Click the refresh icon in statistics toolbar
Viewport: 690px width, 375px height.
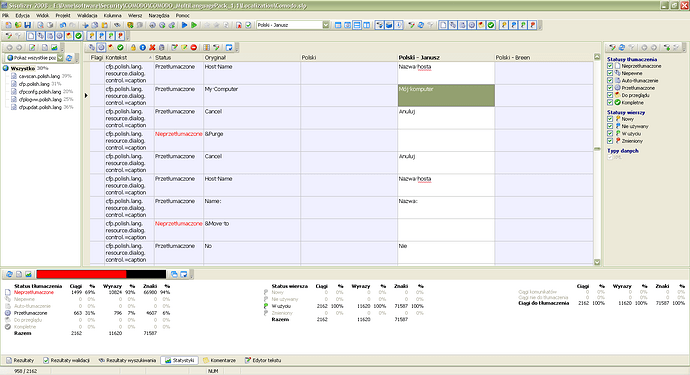(9, 274)
